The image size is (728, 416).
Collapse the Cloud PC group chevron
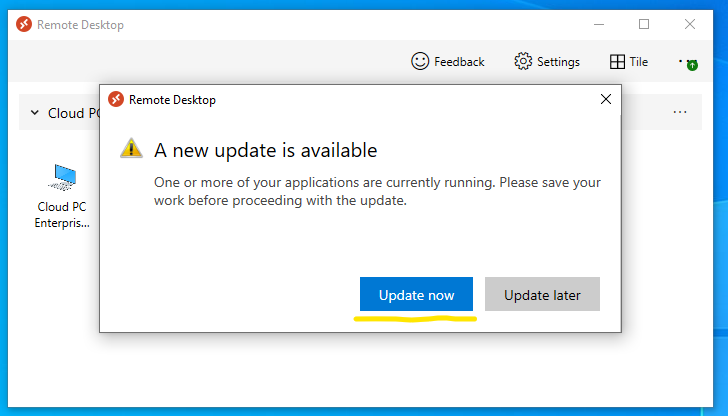click(34, 113)
